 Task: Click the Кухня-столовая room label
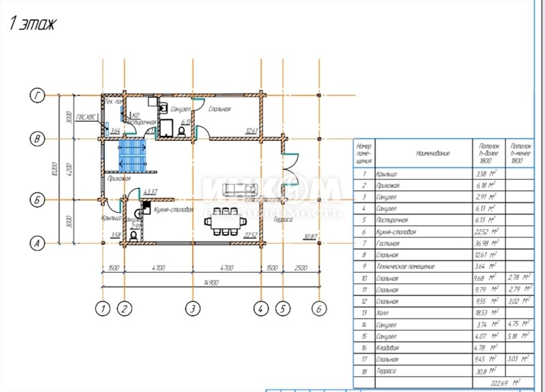pos(173,211)
